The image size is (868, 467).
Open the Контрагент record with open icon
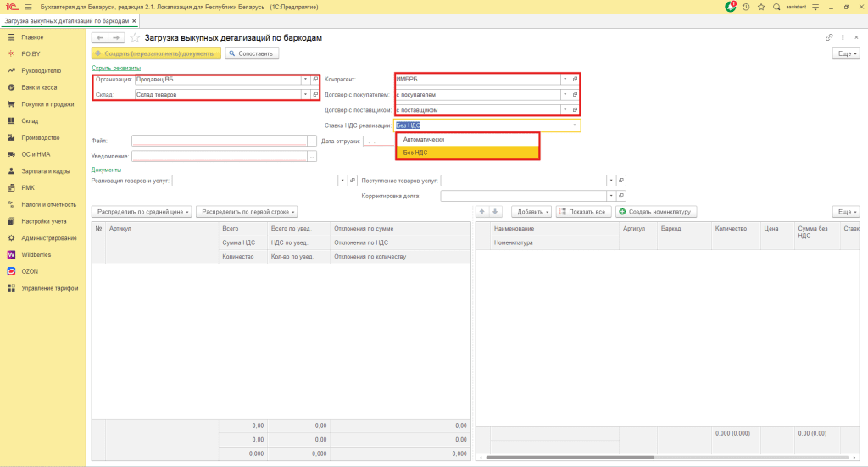575,79
